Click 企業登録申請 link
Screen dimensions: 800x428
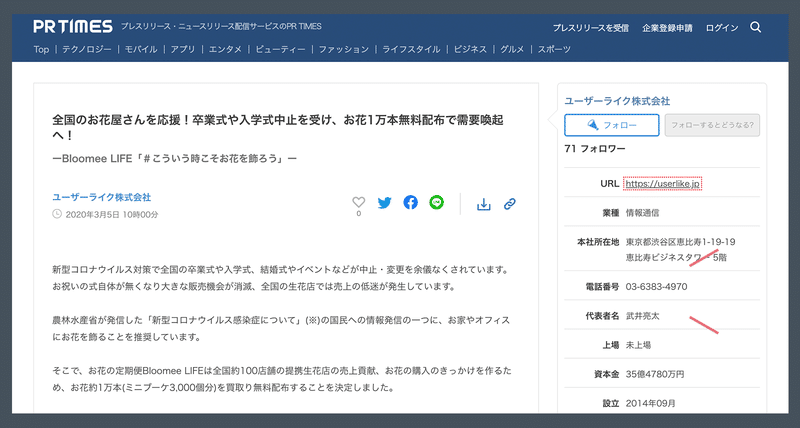tap(667, 28)
